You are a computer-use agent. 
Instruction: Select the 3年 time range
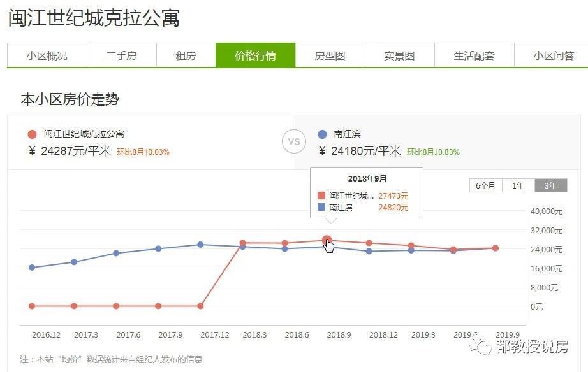[549, 185]
